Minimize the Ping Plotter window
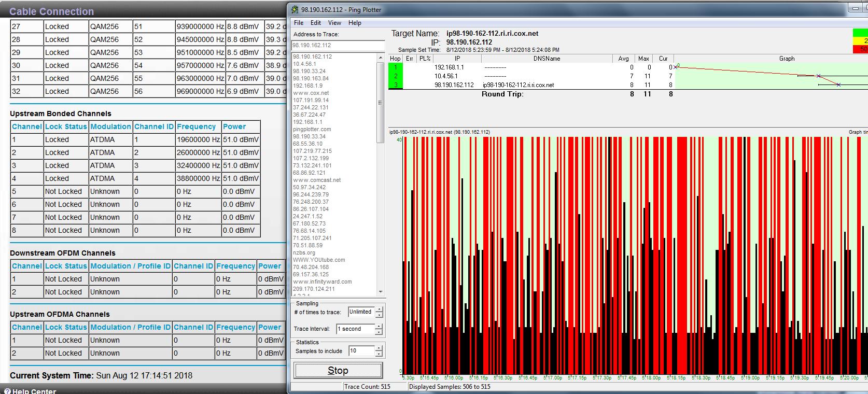 coord(857,8)
